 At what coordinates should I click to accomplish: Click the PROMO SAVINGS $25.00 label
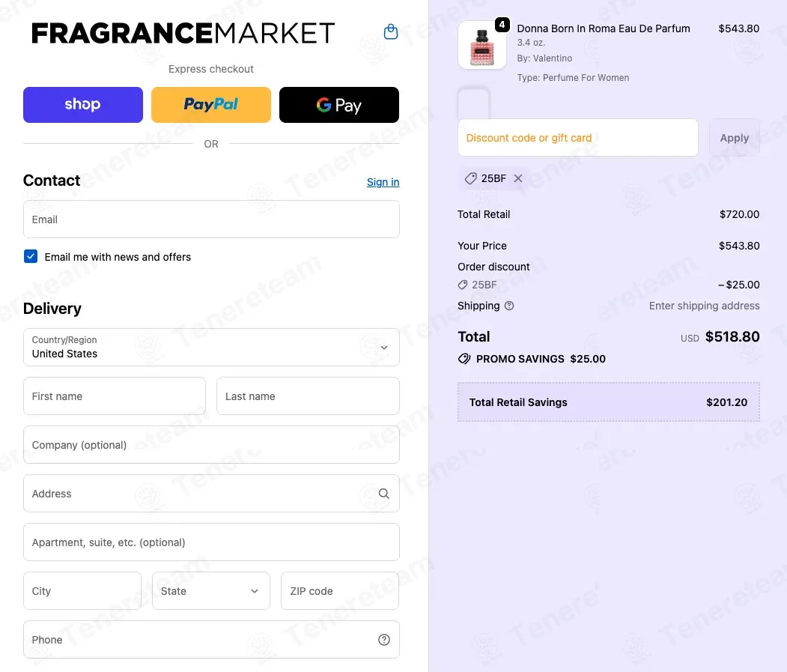click(x=541, y=359)
